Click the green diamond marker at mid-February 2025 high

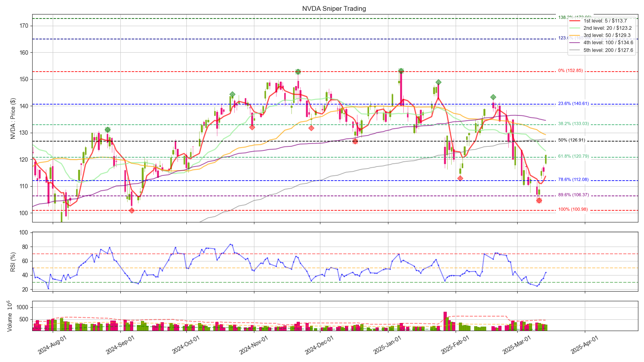[493, 97]
